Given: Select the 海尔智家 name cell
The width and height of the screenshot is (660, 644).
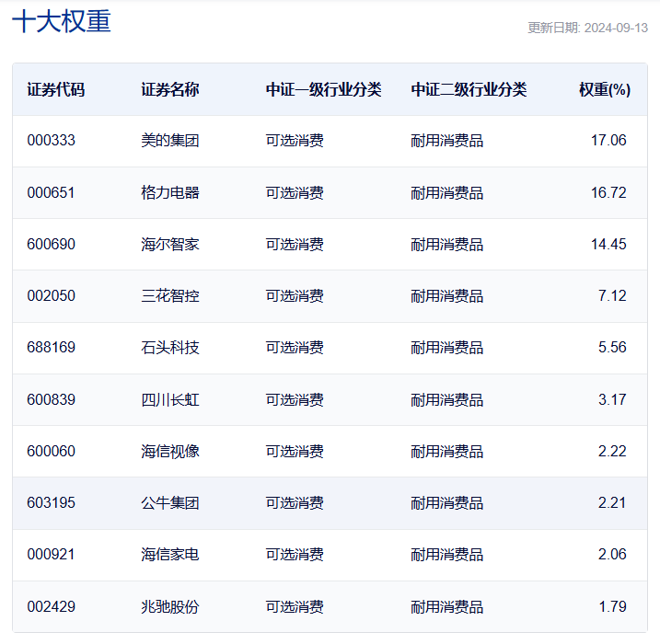Looking at the screenshot, I should click(169, 244).
